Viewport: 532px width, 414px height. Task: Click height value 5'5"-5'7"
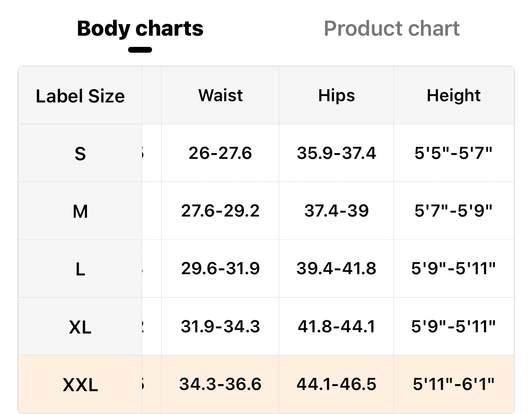(x=454, y=153)
